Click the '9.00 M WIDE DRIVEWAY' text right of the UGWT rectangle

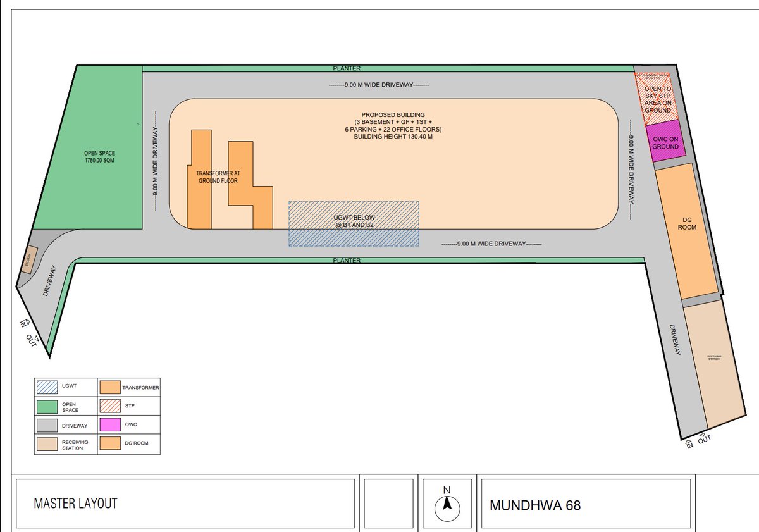coord(491,244)
